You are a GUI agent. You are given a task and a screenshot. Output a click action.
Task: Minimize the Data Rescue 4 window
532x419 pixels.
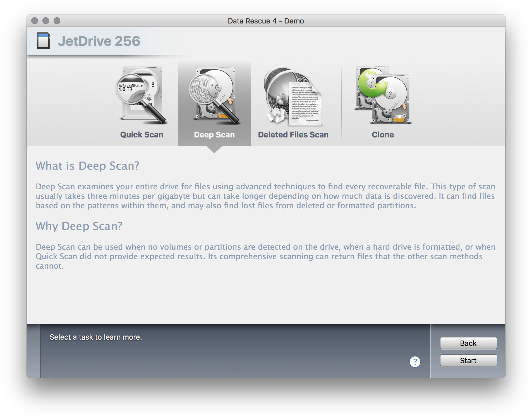tap(46, 21)
